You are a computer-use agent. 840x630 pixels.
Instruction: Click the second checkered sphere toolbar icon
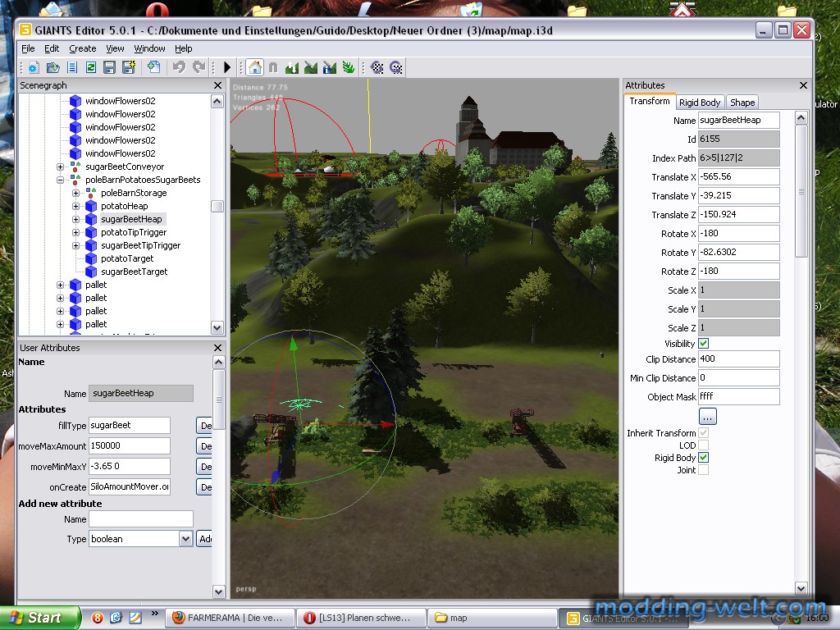click(396, 67)
